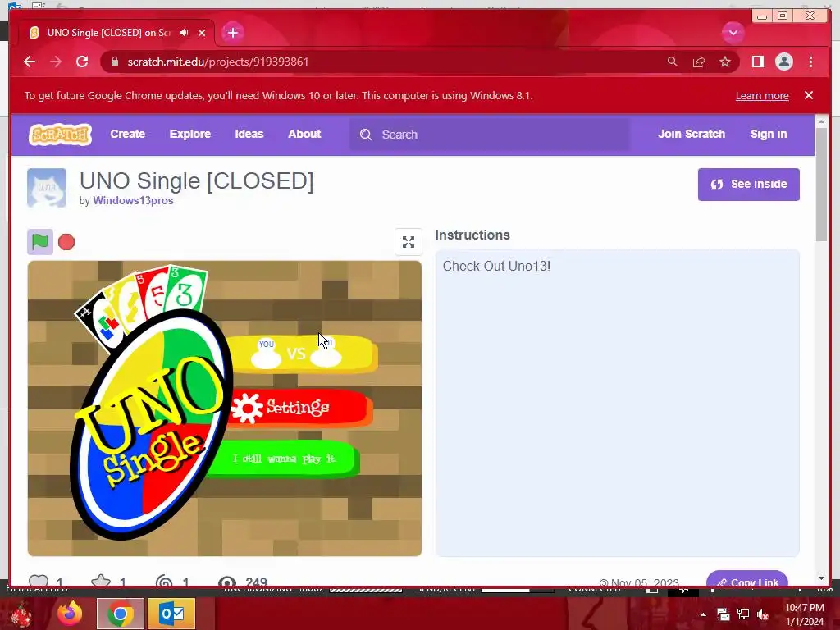Share this page using the share icon
The width and height of the screenshot is (840, 630).
tap(699, 62)
